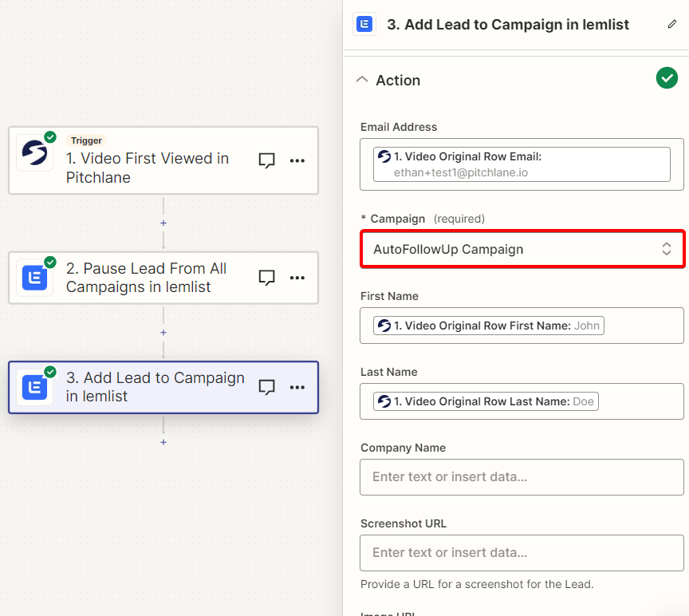Open the Campaign dropdown
The image size is (689, 616).
point(522,249)
